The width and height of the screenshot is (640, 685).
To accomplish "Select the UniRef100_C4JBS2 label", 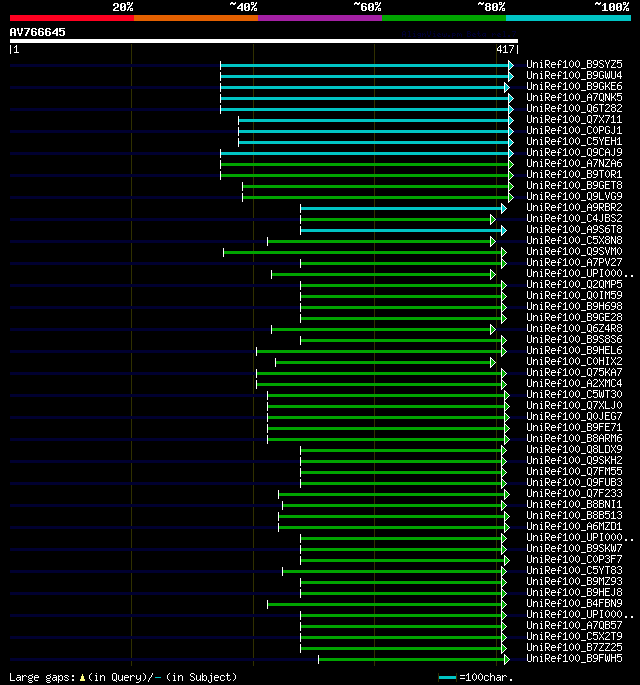I will point(574,218).
